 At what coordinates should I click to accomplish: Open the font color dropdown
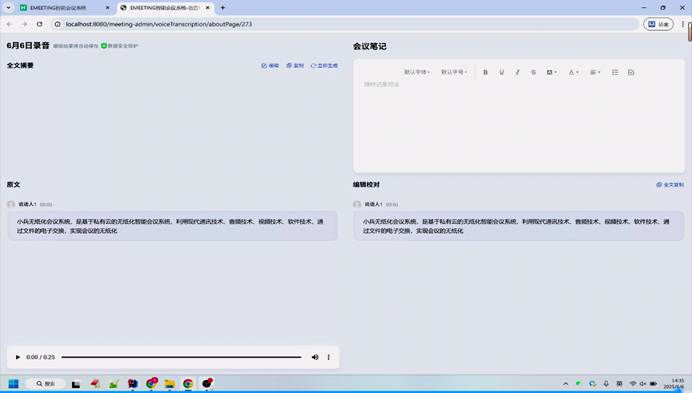coord(573,72)
